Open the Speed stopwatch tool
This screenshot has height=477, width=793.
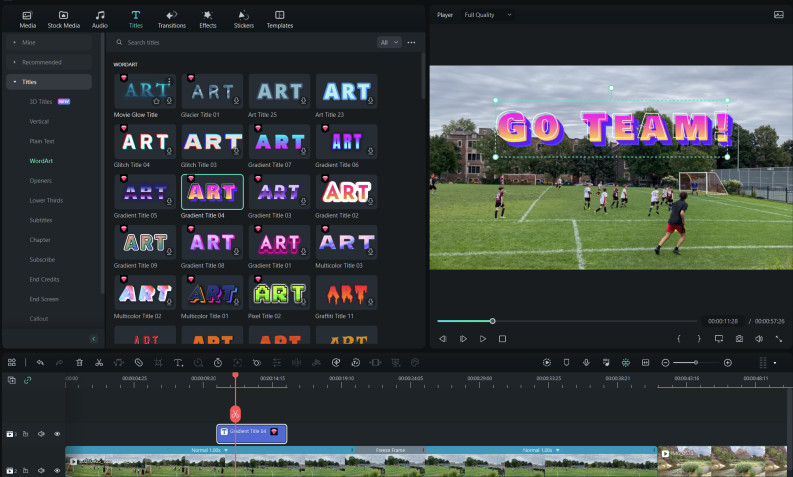click(x=217, y=362)
